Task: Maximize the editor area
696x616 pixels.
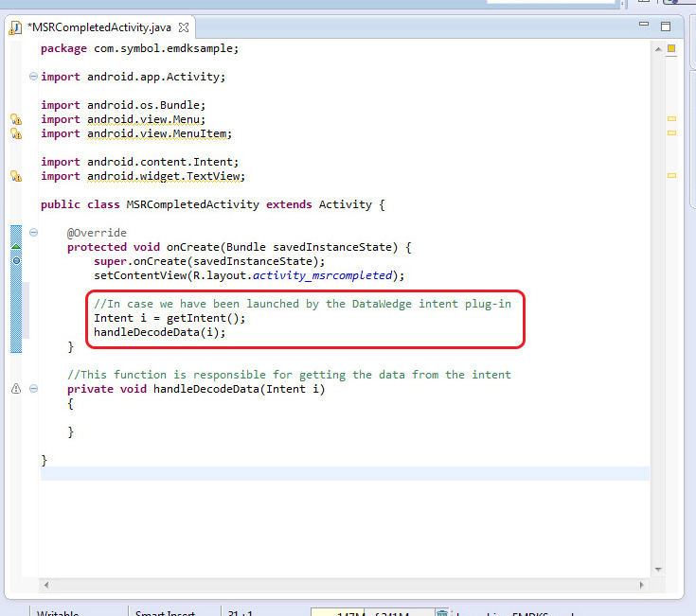Action: click(x=666, y=26)
